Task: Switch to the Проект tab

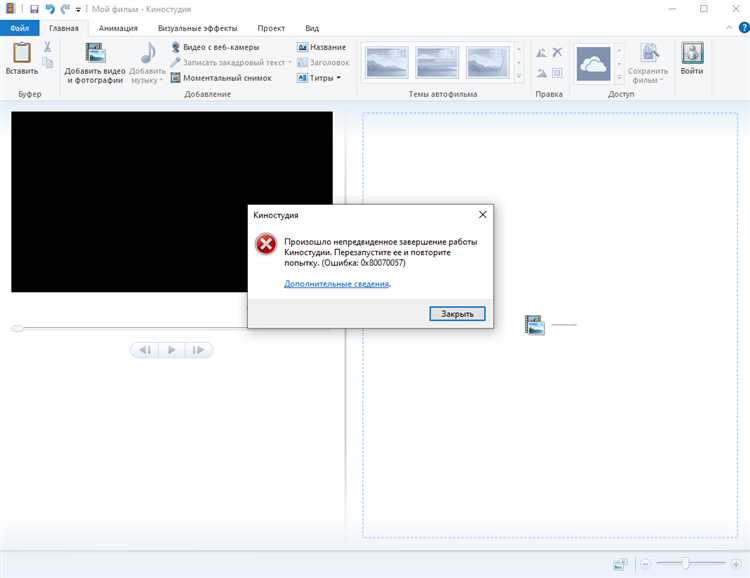Action: [271, 28]
